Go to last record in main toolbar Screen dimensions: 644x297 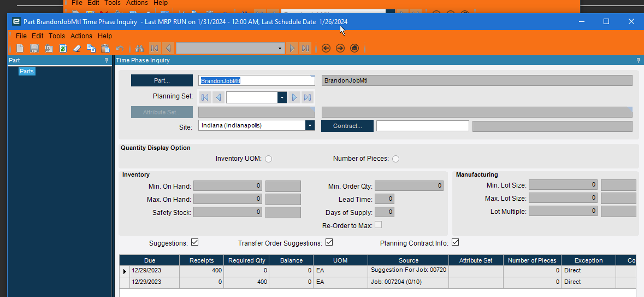pos(305,48)
